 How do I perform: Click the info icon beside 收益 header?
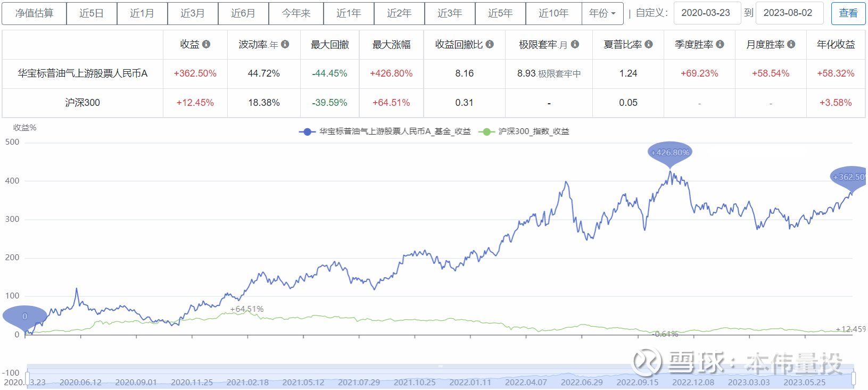206,44
